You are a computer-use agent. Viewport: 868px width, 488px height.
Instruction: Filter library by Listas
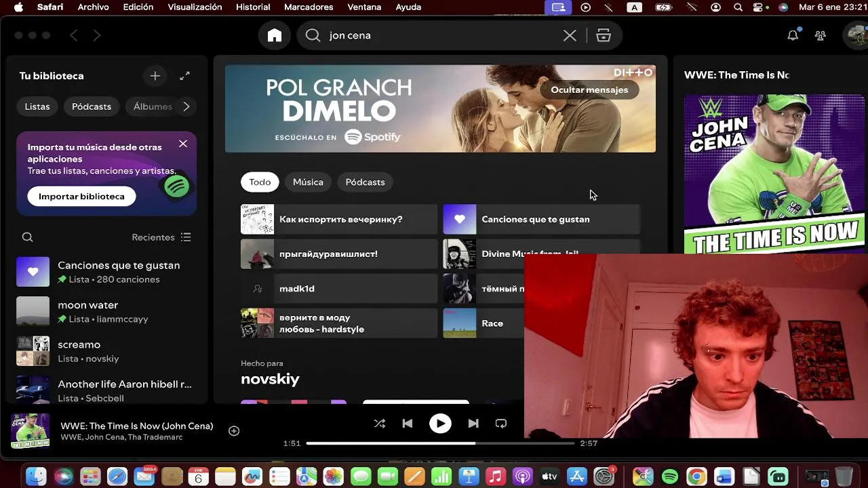tap(37, 106)
